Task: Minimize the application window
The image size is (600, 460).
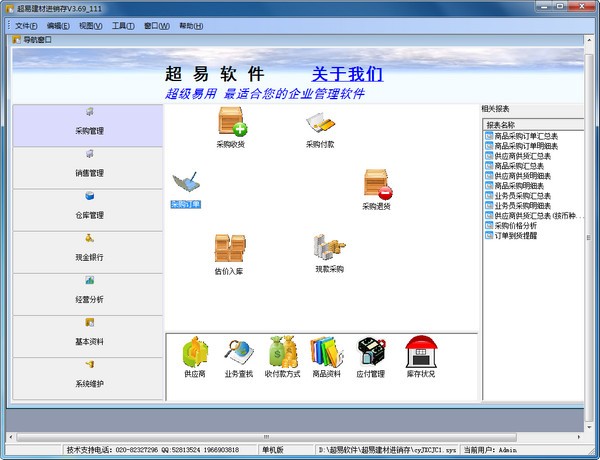Action: pyautogui.click(x=545, y=6)
